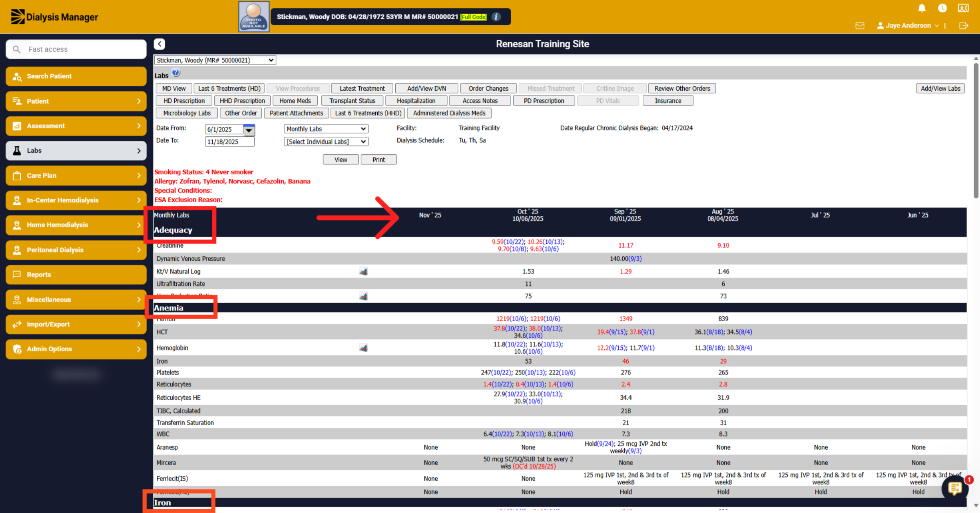The image size is (980, 513).
Task: Expand the Import/Export menu
Action: tap(76, 324)
